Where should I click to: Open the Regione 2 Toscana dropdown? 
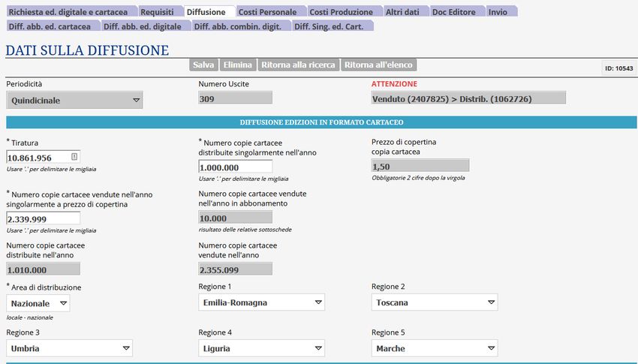pyautogui.click(x=434, y=302)
